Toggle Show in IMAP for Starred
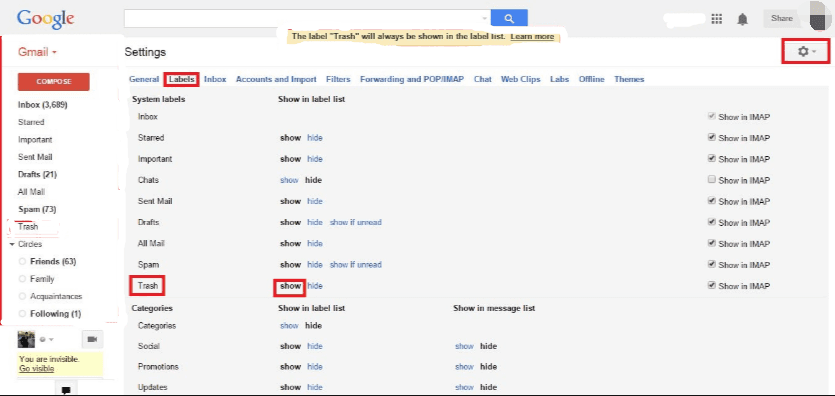The height and width of the screenshot is (396, 835). tap(711, 137)
